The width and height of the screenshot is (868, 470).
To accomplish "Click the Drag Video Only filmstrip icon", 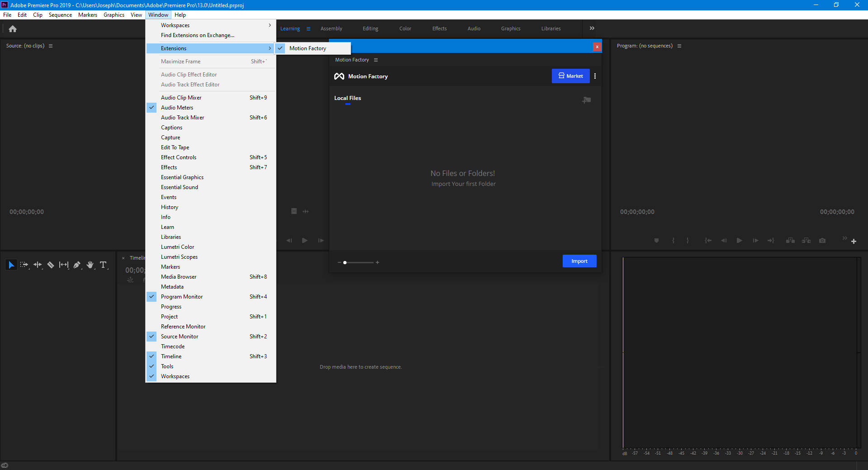I will coord(294,211).
